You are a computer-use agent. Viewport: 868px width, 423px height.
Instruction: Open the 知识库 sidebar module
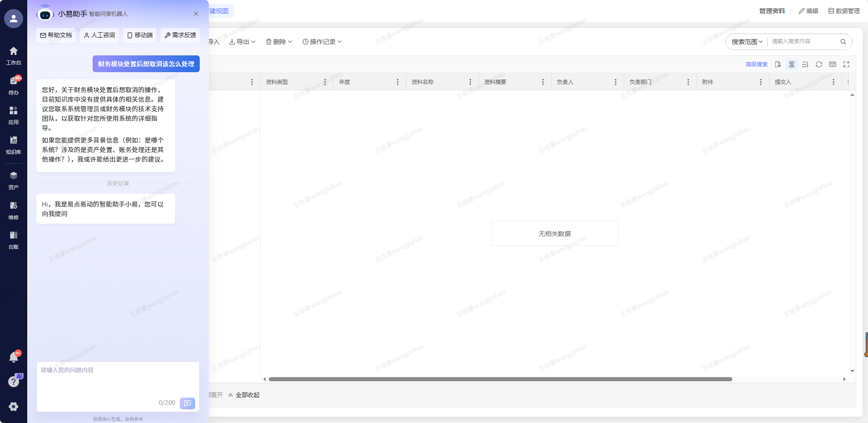coord(14,145)
